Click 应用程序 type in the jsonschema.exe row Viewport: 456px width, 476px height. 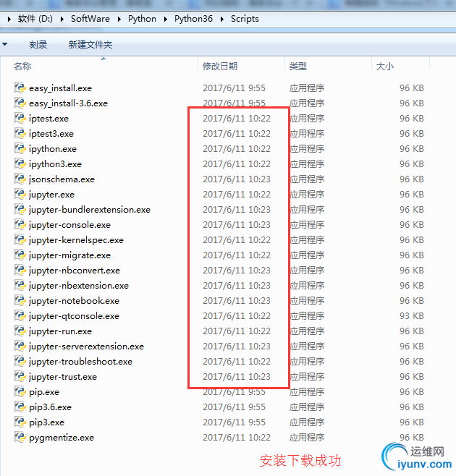[307, 179]
